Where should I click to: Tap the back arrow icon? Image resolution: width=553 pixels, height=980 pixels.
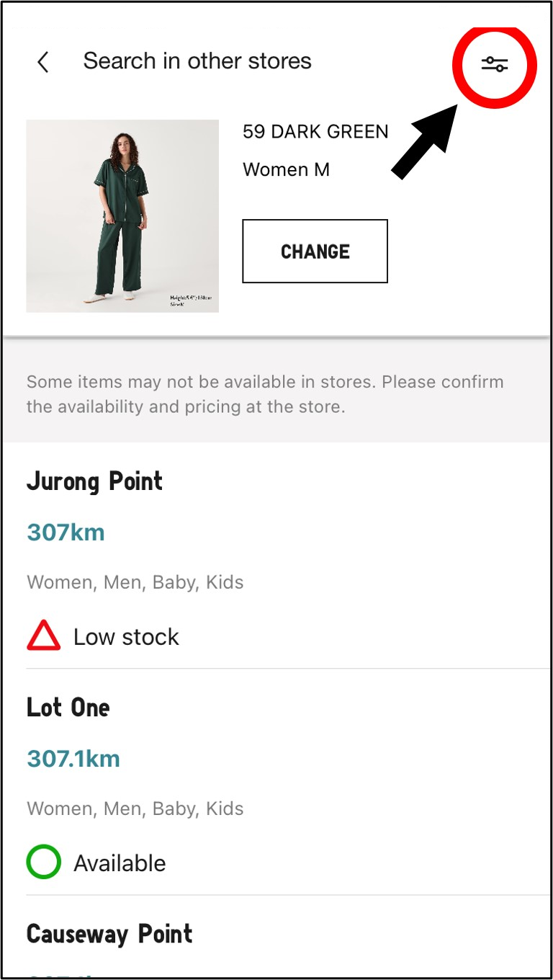[x=43, y=63]
